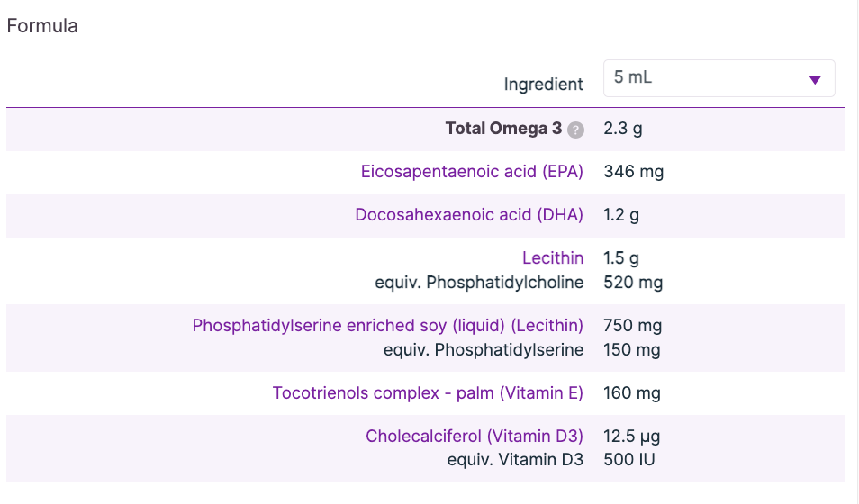Open the Tocotrienols complex - palm link

pos(428,392)
